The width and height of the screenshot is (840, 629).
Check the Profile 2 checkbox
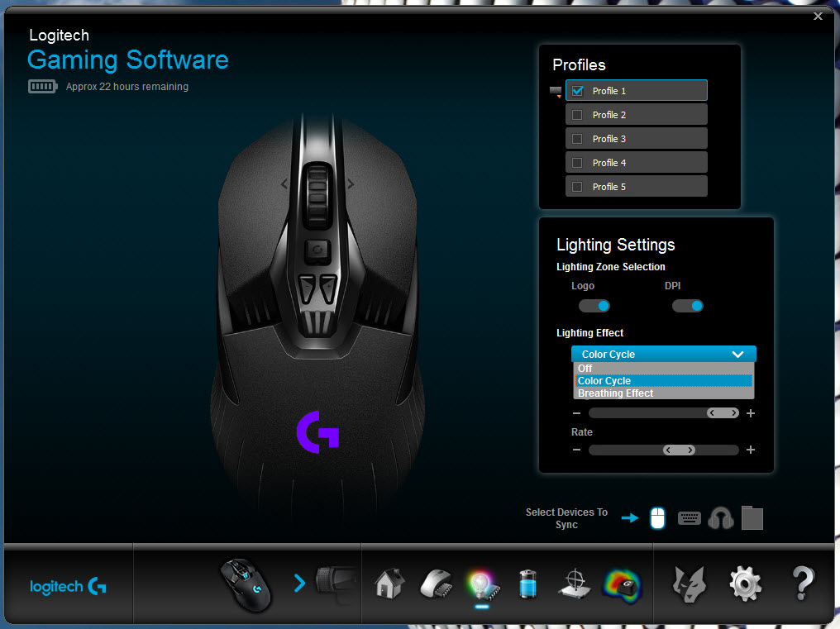coord(577,115)
